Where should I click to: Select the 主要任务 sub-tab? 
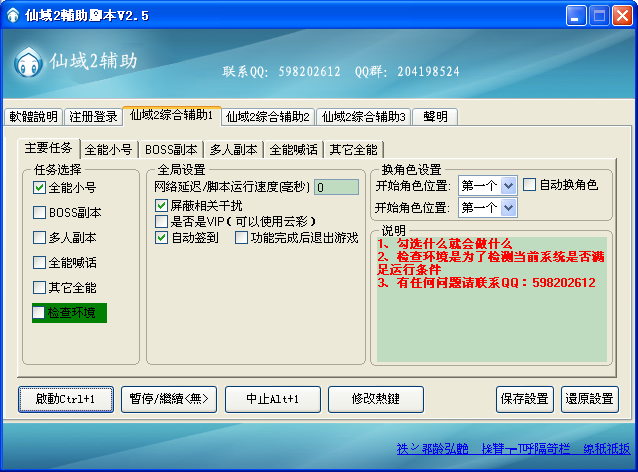[48, 148]
